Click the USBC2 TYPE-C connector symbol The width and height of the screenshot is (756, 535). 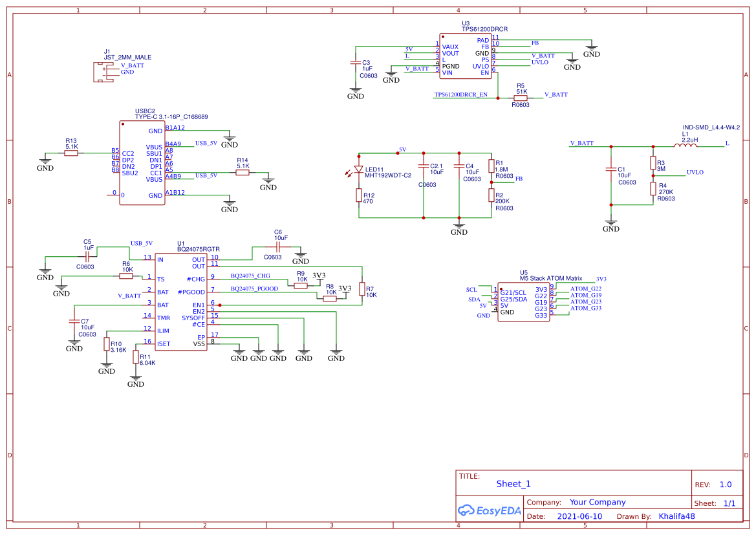tap(142, 162)
